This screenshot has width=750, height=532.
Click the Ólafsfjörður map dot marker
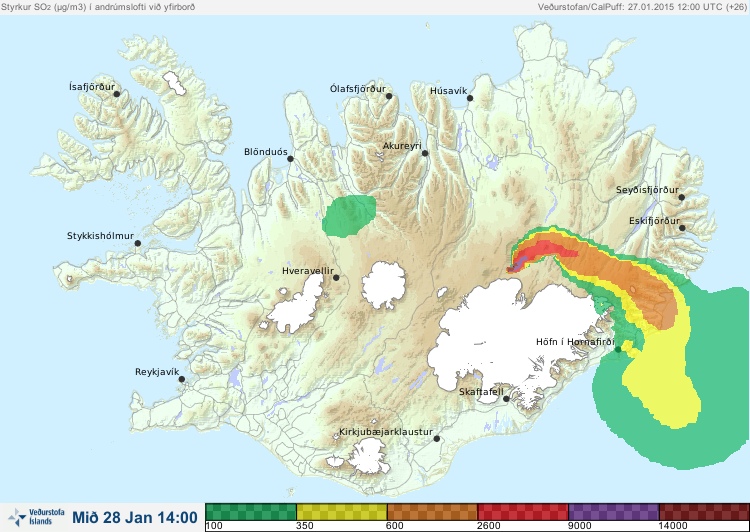click(389, 96)
